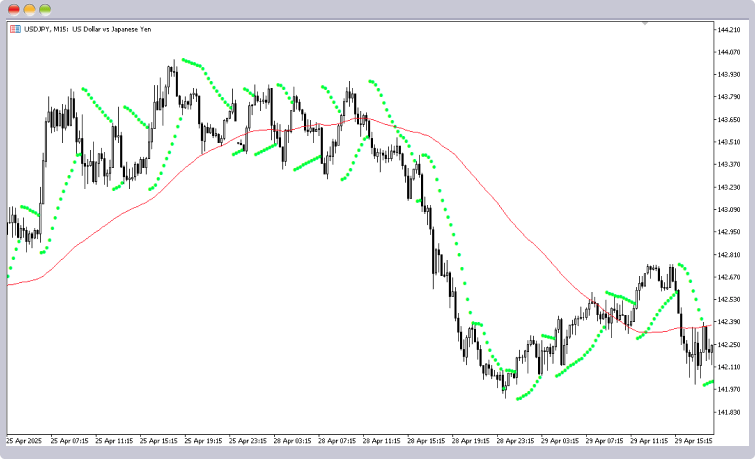Click the chart symbol icon beside USDJPY
Viewport: 755px width, 459px height.
(14, 29)
